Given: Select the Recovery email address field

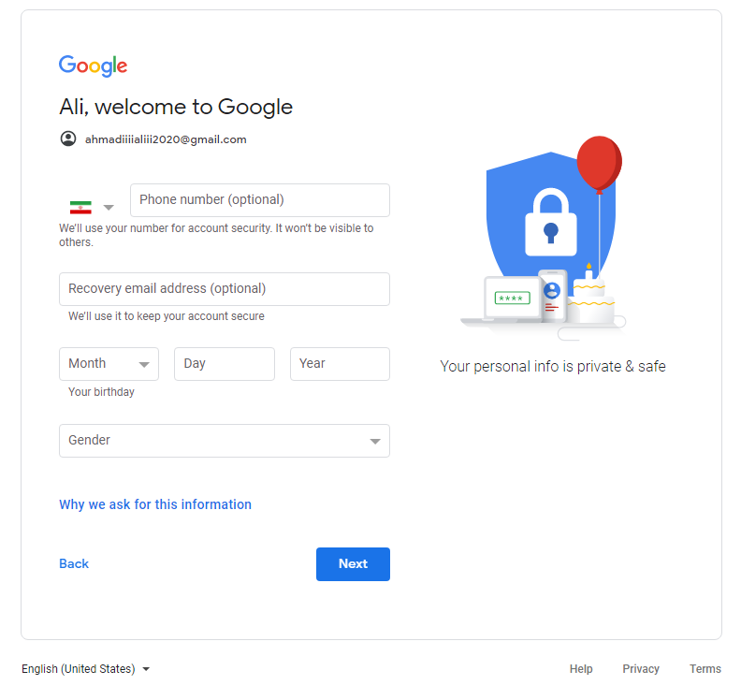Looking at the screenshot, I should coord(225,289).
